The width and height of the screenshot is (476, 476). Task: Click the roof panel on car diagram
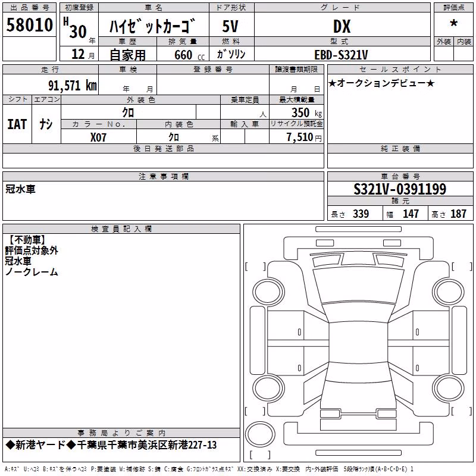(358, 343)
